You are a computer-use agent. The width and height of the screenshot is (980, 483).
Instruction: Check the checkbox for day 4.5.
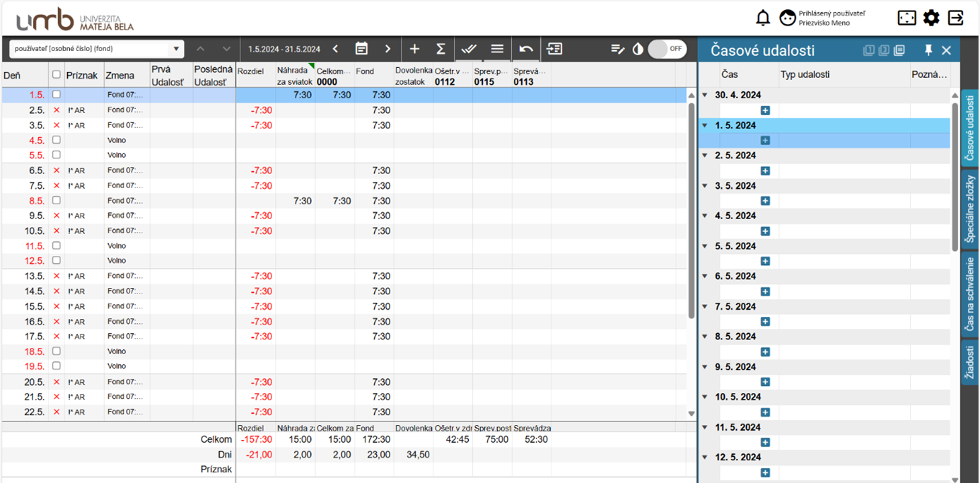[57, 140]
